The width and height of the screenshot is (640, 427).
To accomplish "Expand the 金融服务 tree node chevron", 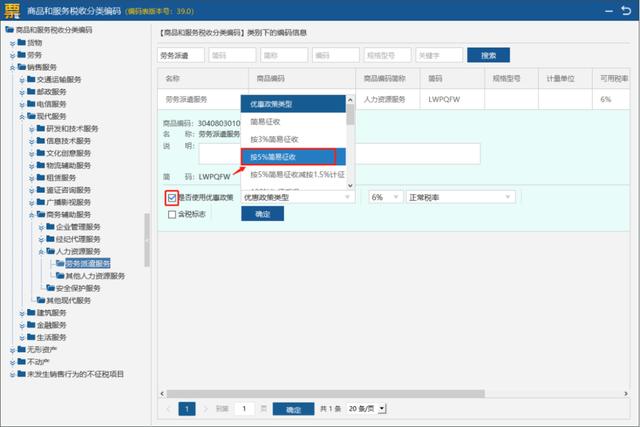I will pos(22,326).
